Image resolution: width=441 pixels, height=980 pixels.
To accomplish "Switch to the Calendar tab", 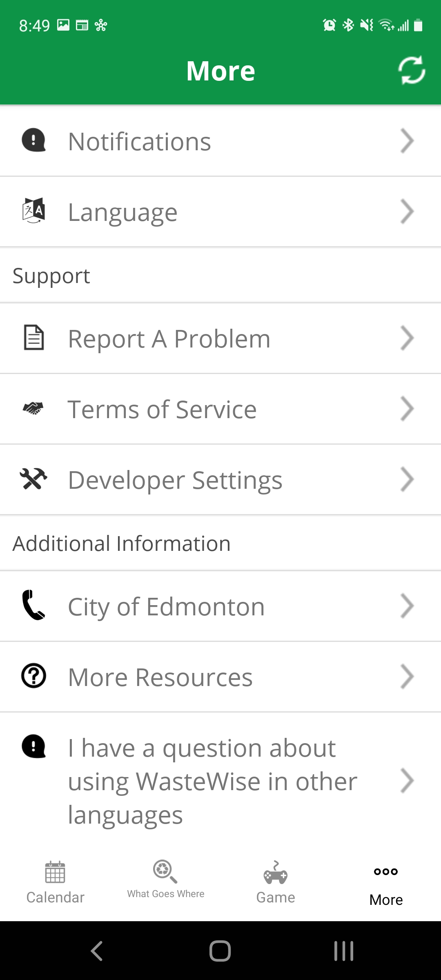I will pos(55,882).
